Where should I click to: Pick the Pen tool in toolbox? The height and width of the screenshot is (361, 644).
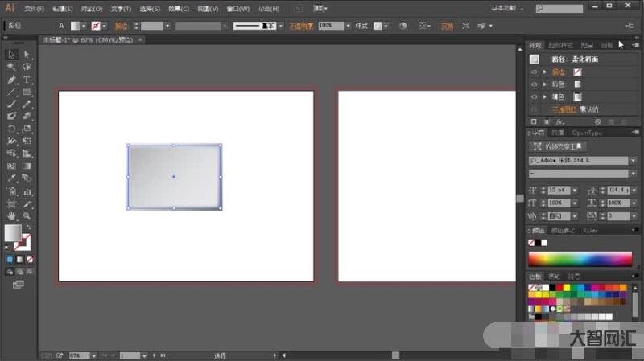tap(12, 80)
